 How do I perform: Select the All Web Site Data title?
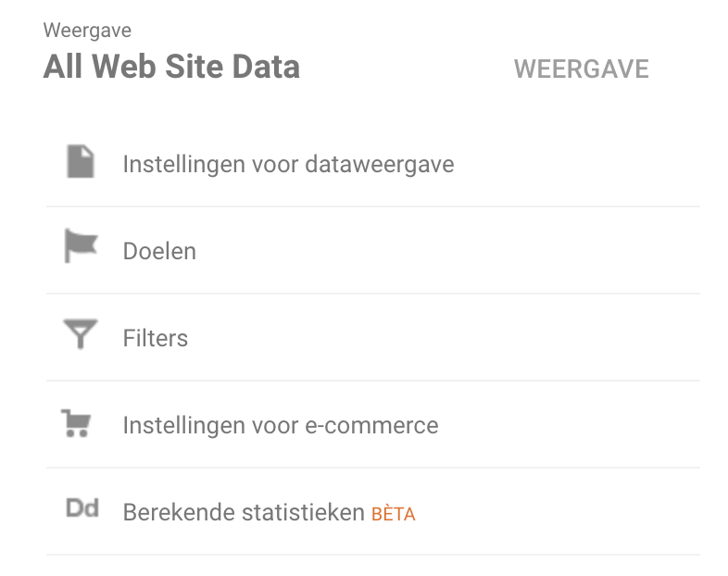[171, 67]
